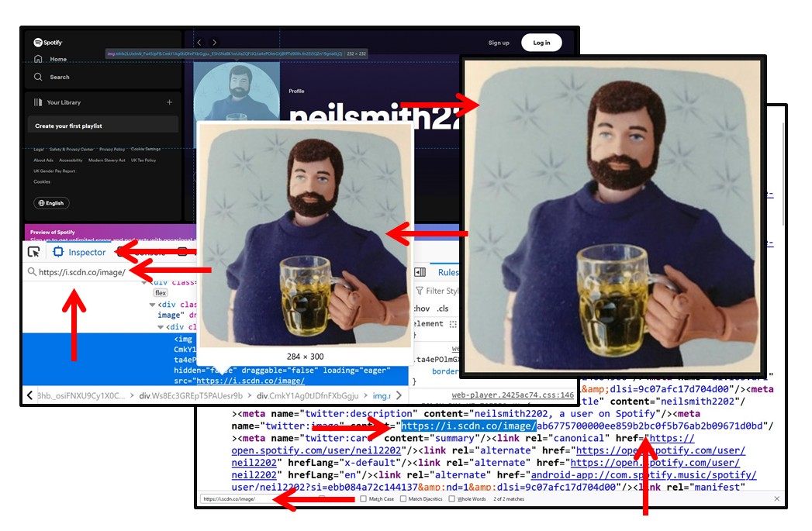Collapse the div node above img element
The width and height of the screenshot is (812, 531).
click(161, 327)
